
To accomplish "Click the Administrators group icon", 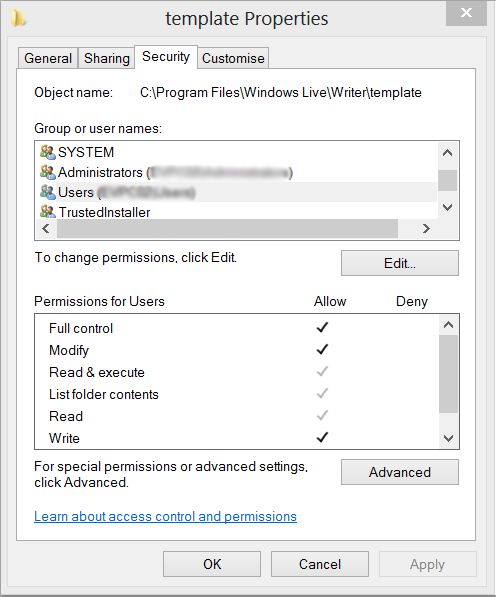I will coord(48,172).
